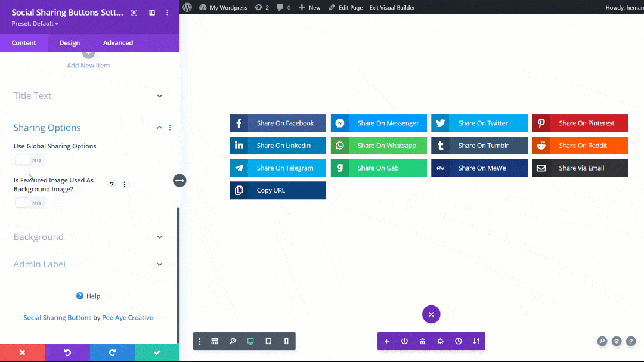Screen dimensions: 644x362
Task: Click the Add New Item plus icon
Action: tap(88, 54)
